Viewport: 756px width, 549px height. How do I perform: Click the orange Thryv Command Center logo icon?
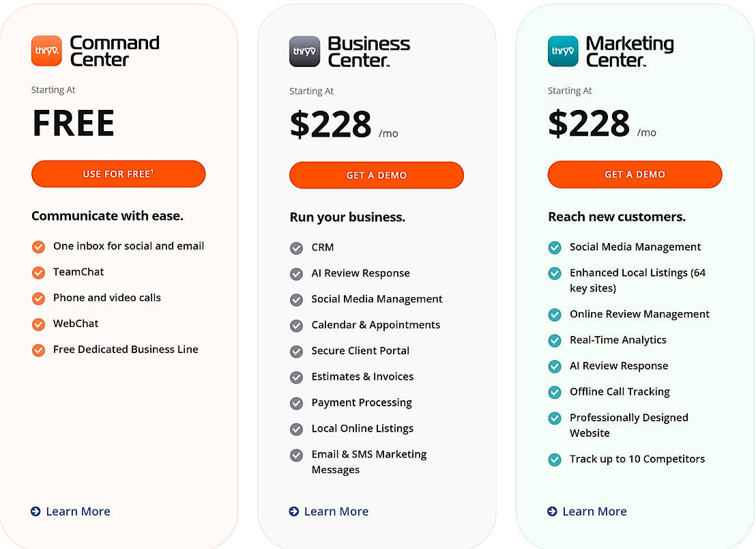tap(46, 51)
